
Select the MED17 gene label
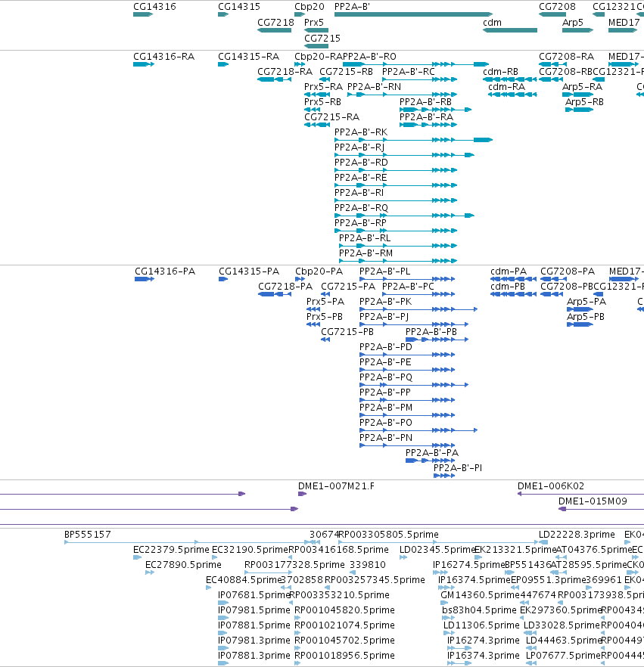coord(624,22)
